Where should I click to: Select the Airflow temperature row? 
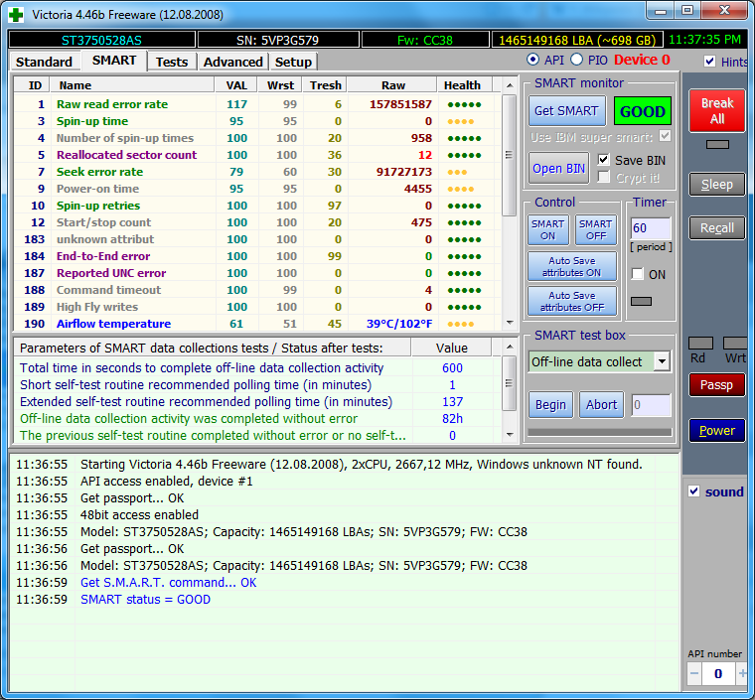(257, 324)
